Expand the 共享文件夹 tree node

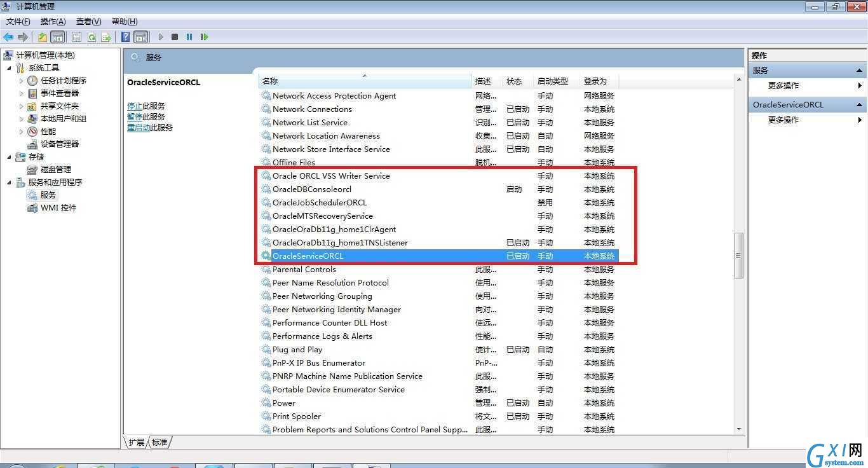[x=21, y=106]
